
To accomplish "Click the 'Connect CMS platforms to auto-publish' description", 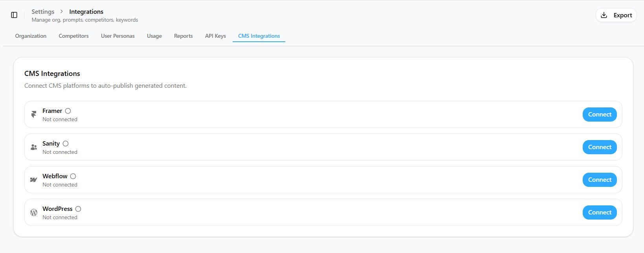I will point(105,86).
